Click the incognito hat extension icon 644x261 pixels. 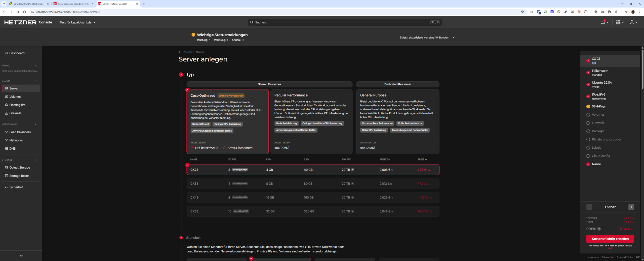click(596, 12)
